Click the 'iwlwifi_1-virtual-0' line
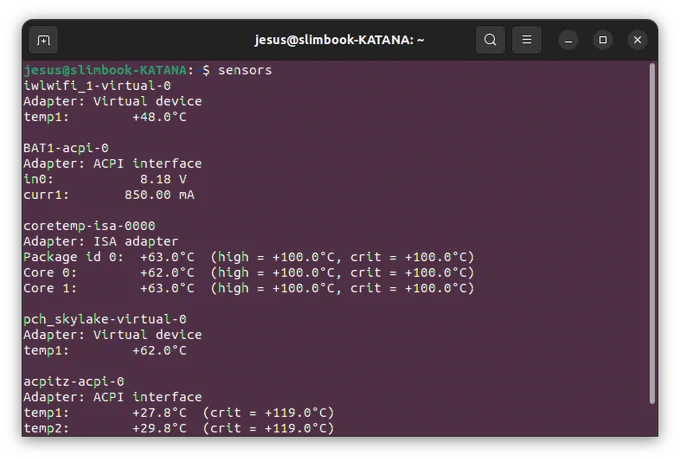 [97, 86]
